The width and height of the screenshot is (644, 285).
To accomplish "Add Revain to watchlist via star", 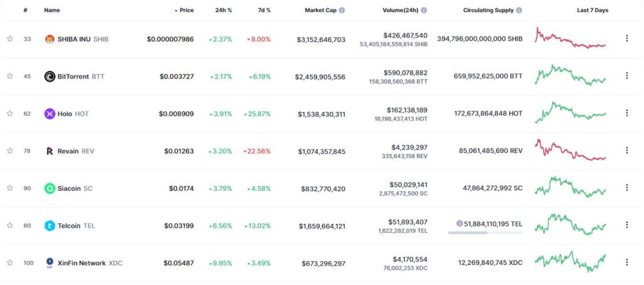I will (x=10, y=151).
